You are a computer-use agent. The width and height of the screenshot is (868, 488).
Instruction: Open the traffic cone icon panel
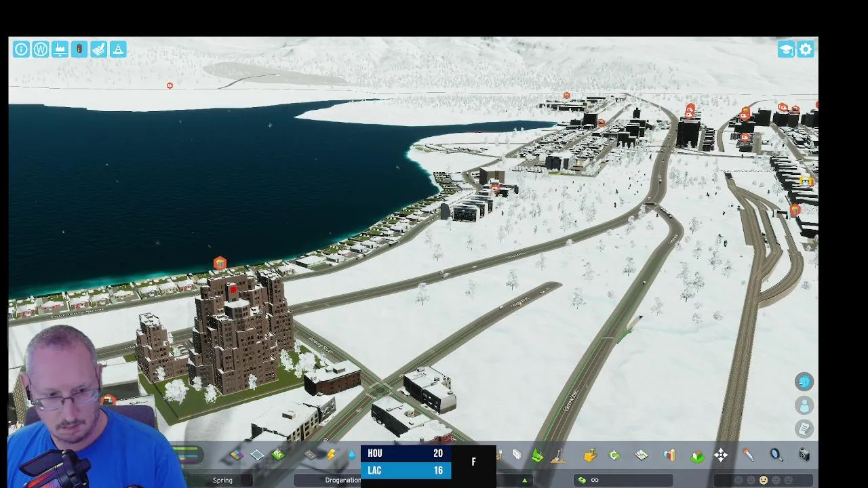[x=118, y=49]
